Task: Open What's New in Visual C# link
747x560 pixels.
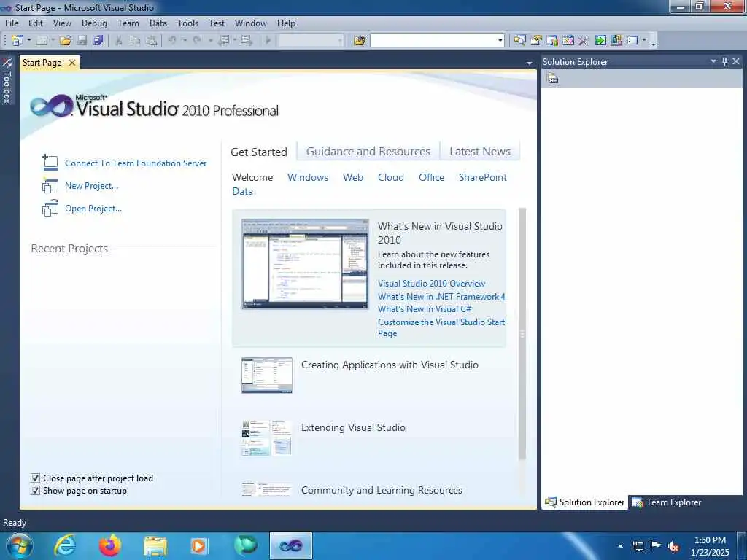Action: (425, 309)
